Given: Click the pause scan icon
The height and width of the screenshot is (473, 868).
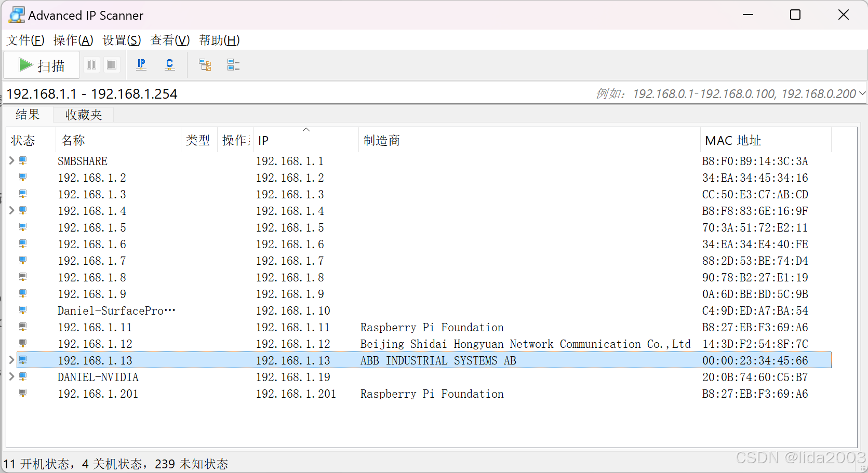Looking at the screenshot, I should point(91,65).
